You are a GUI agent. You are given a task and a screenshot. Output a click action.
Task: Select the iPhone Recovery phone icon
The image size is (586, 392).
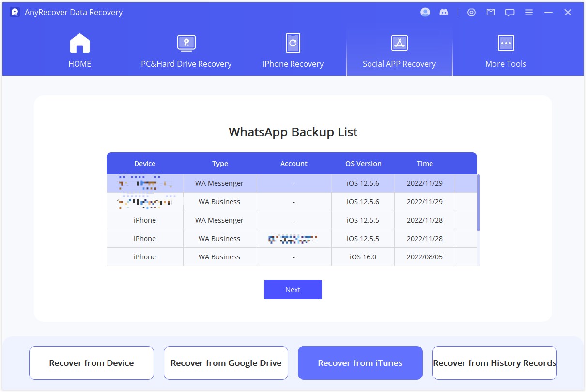click(x=293, y=43)
